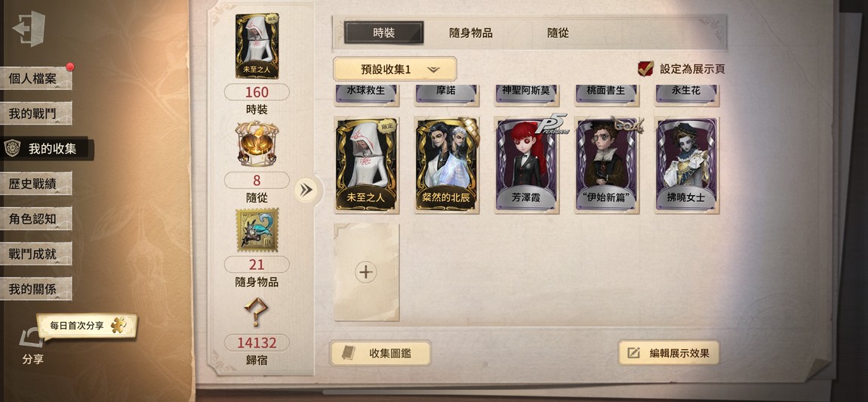Select the 芳澤霞 costume card
The image size is (868, 402).
point(526,165)
